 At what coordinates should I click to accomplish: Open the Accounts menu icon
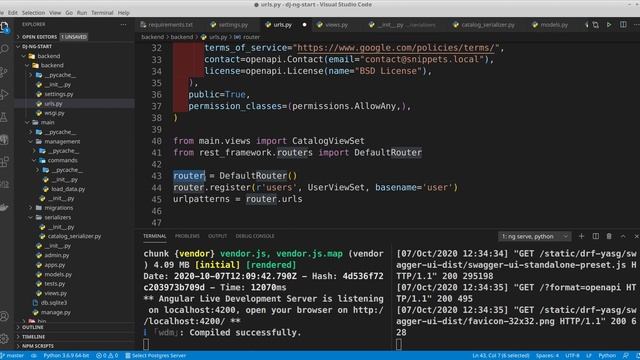(4, 316)
